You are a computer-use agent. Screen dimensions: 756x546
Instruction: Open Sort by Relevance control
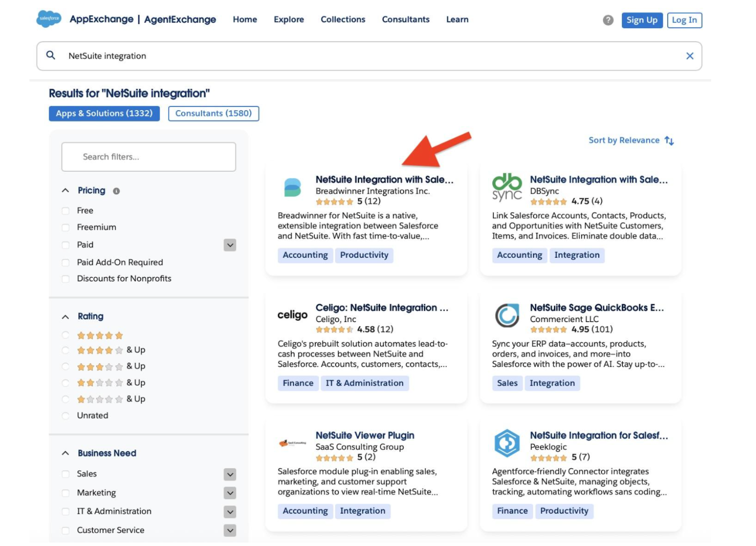click(630, 140)
